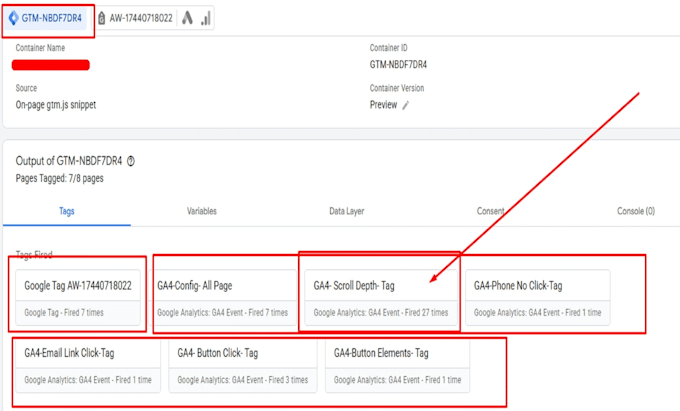Switch to the Variables tab
Viewport: 680px width, 411px height.
[x=202, y=211]
